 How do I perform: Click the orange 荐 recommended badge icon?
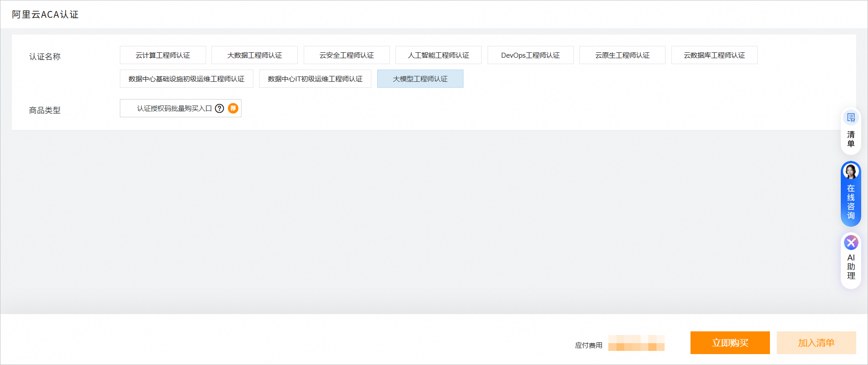coord(233,108)
